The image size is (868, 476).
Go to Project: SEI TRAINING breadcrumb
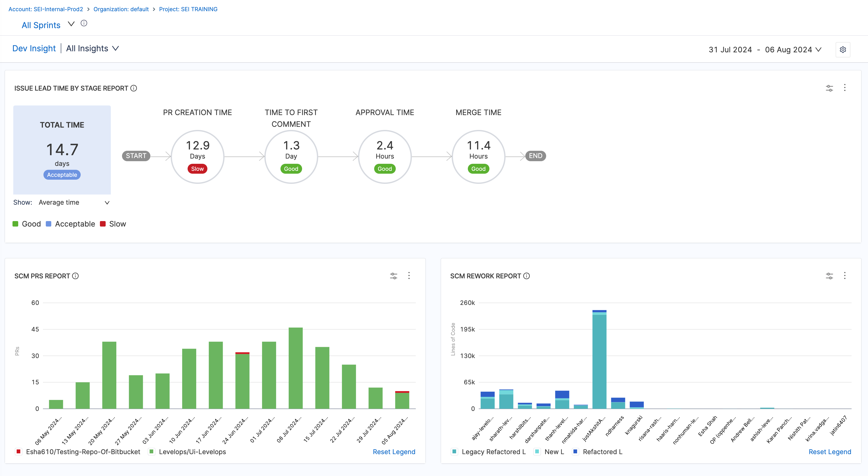click(x=188, y=9)
